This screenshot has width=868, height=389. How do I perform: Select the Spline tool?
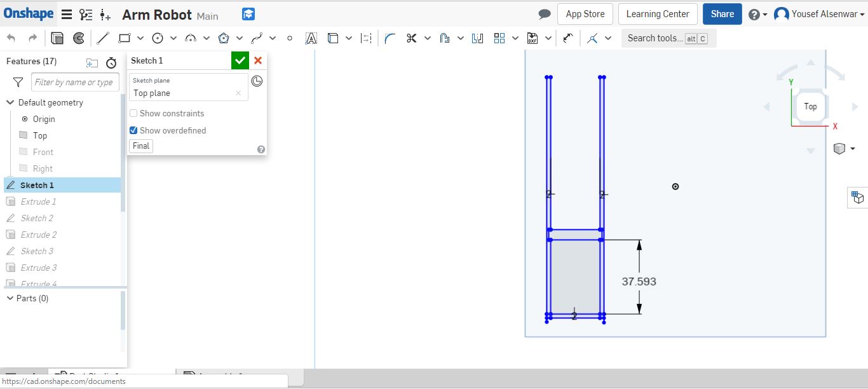coord(257,38)
